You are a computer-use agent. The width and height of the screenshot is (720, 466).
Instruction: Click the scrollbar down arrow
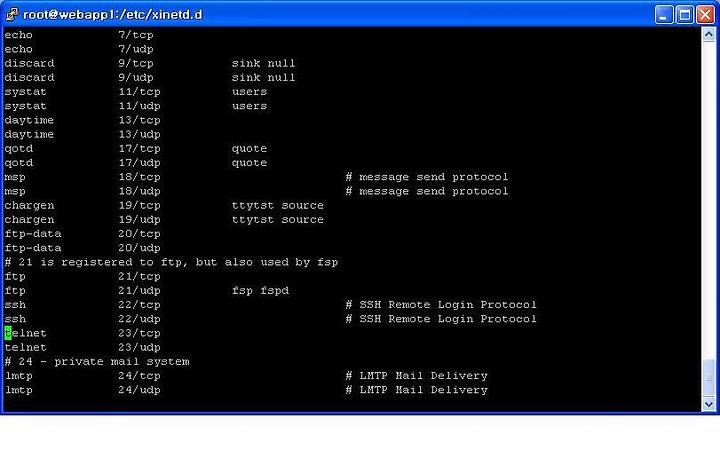(709, 404)
